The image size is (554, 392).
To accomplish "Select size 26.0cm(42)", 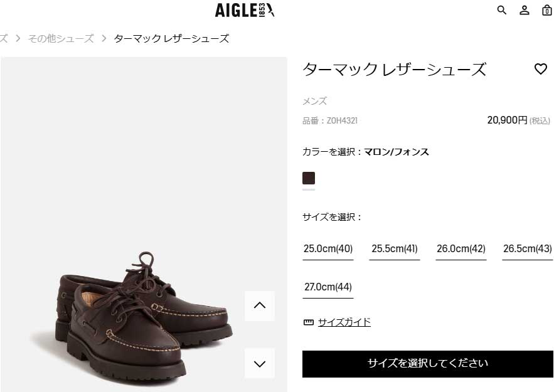I will (x=461, y=249).
